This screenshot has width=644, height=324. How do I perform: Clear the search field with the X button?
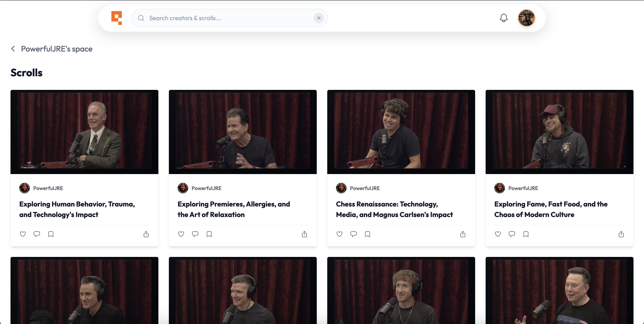[319, 18]
